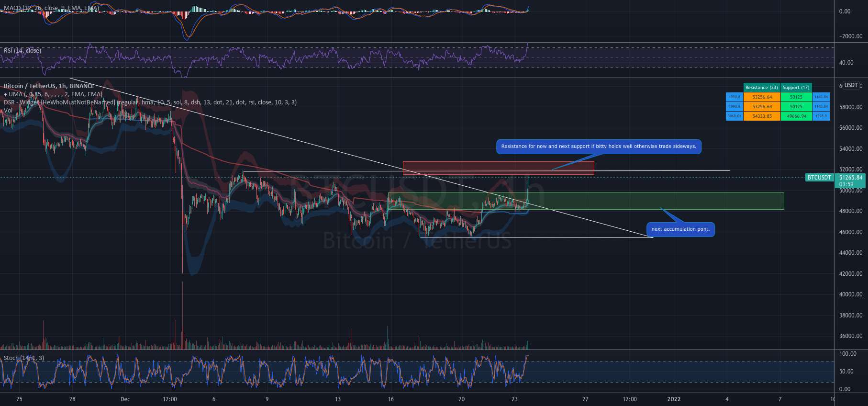Image resolution: width=868 pixels, height=406 pixels.
Task: Click the 44000.00 price axis label
Action: (x=851, y=253)
